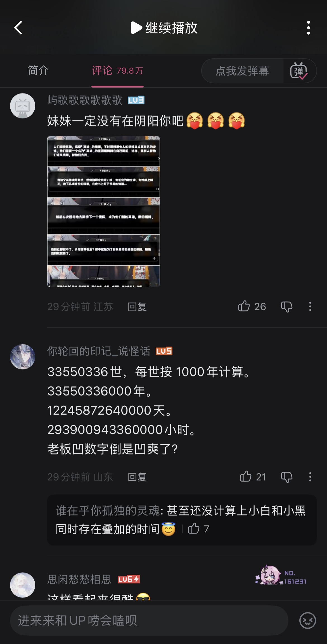Tap the emoji icon beside the comment box
327x644 pixels.
click(x=307, y=621)
